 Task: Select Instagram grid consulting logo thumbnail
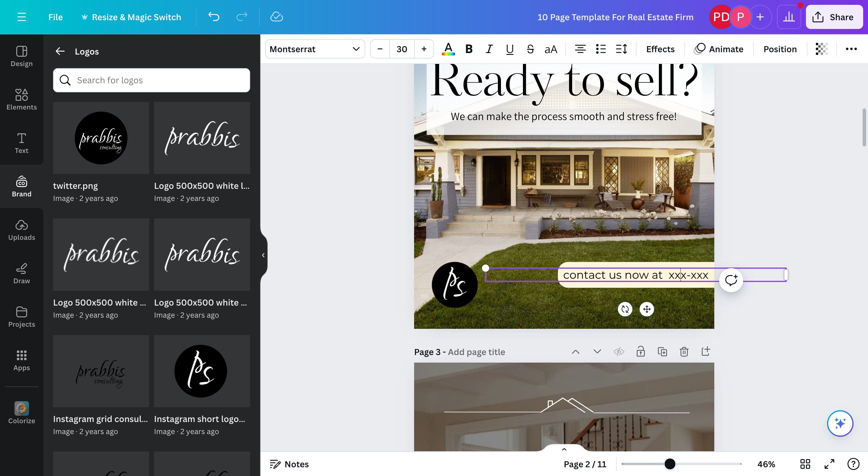tap(101, 371)
